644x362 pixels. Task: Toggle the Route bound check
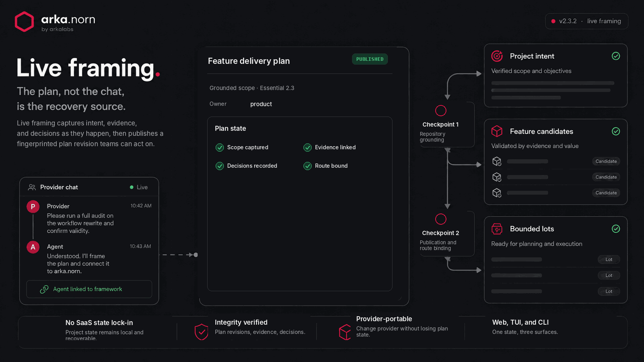[307, 166]
